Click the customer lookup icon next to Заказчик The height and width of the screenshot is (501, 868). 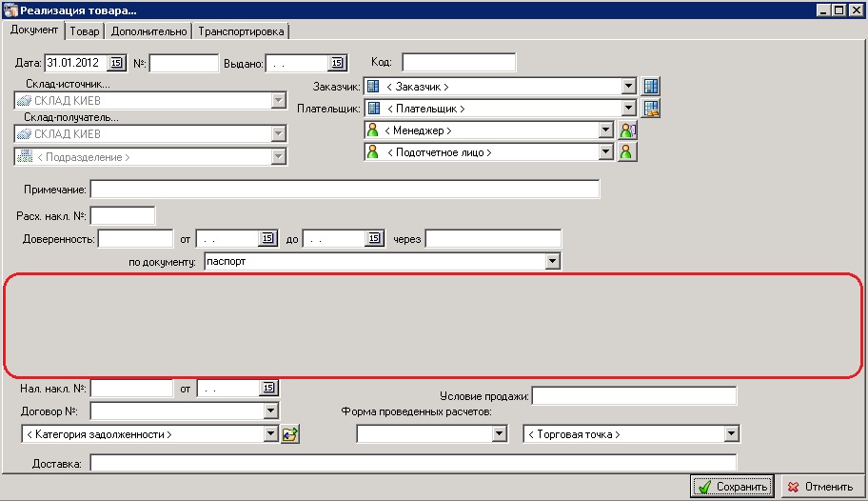tap(651, 87)
